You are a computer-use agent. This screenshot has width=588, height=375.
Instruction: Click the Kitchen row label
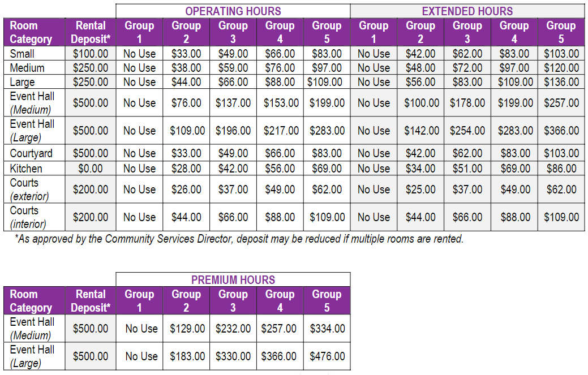pyautogui.click(x=26, y=169)
